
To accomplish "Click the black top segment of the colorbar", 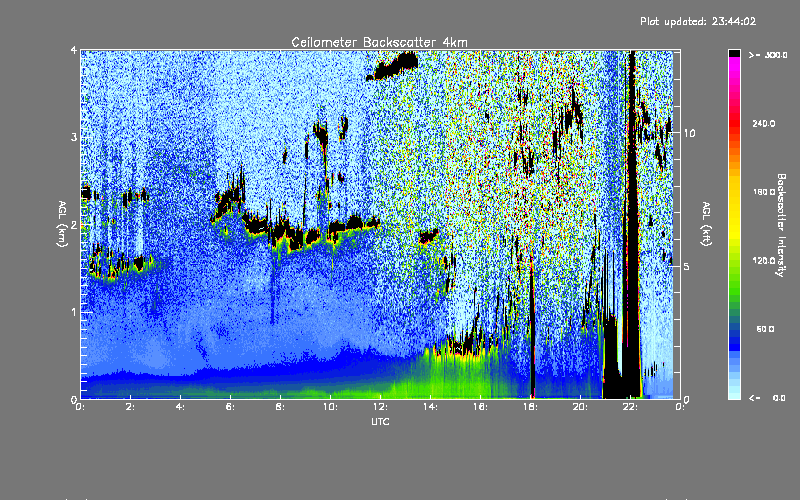I will [x=734, y=53].
